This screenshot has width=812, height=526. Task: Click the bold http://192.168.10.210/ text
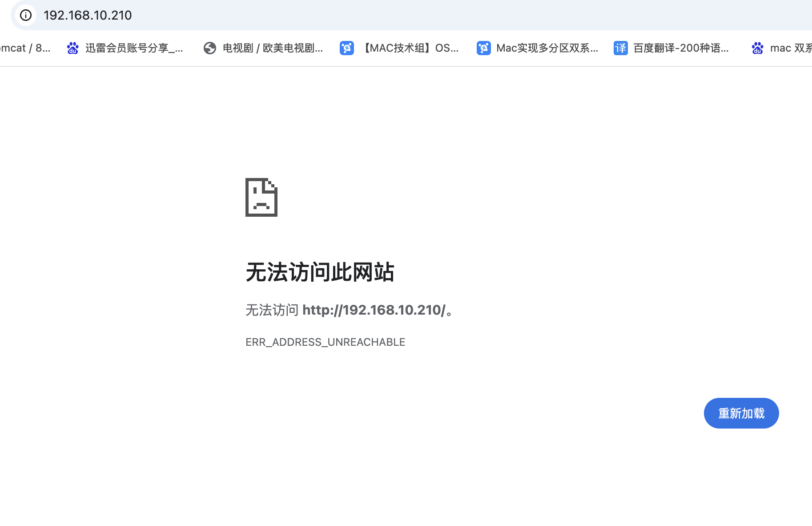coord(374,310)
